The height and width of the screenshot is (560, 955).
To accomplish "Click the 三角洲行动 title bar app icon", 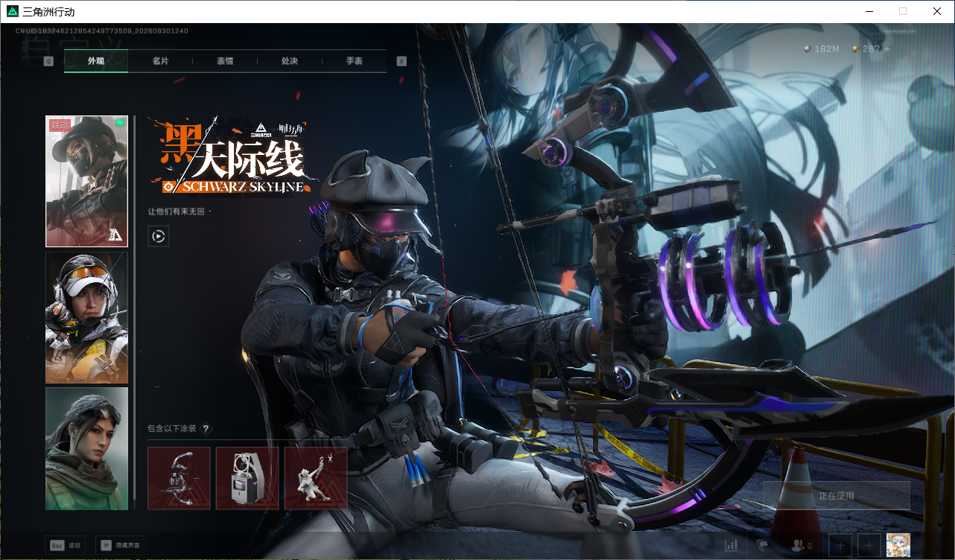I will click(13, 11).
